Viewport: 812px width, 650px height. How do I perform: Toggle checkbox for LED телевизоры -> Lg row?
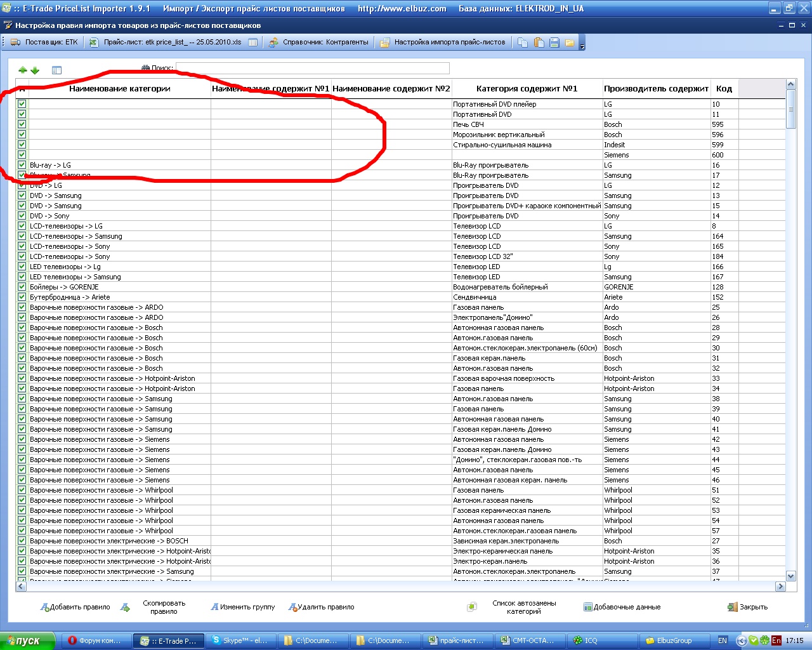(22, 267)
